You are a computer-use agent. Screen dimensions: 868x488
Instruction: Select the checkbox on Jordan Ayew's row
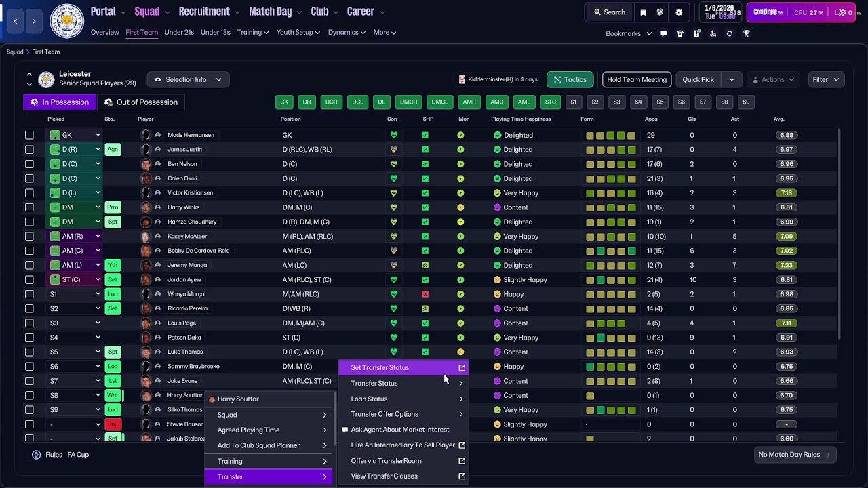click(x=29, y=280)
